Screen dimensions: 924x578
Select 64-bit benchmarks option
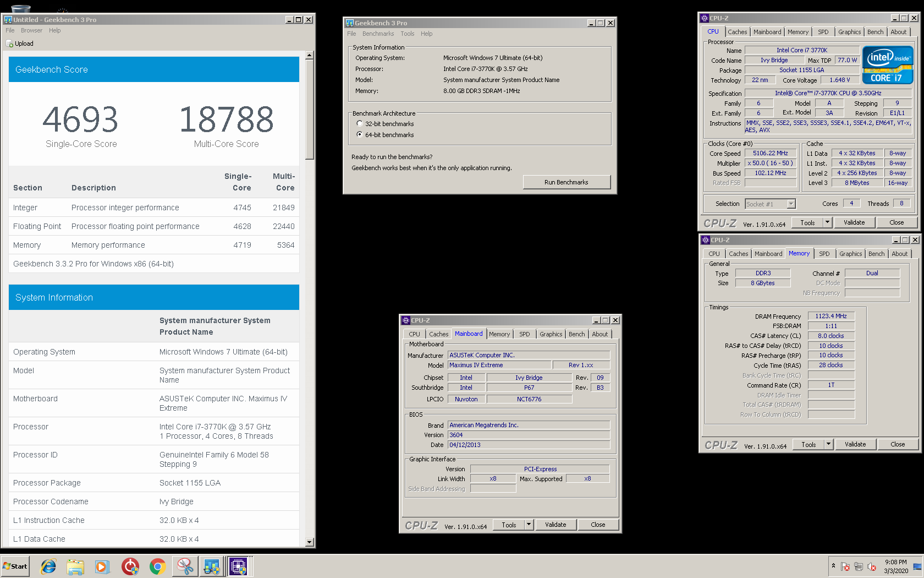[360, 135]
